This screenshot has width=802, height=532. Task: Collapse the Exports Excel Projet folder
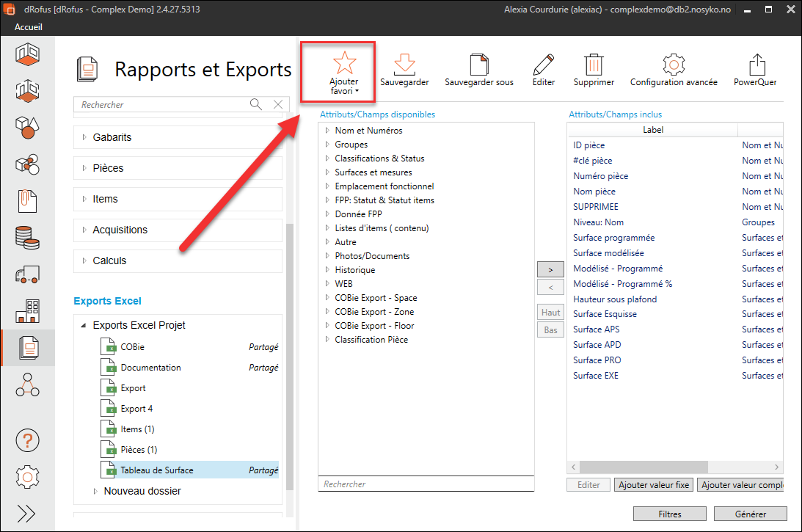click(x=84, y=325)
